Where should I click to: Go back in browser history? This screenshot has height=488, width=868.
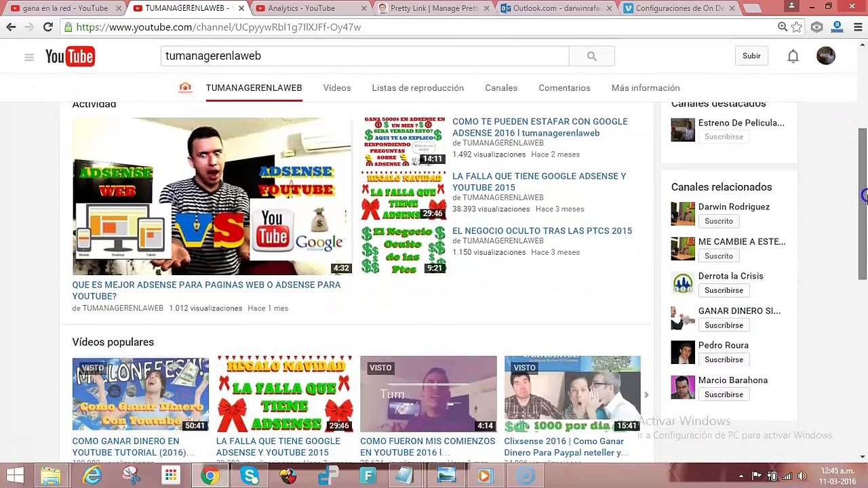point(11,27)
